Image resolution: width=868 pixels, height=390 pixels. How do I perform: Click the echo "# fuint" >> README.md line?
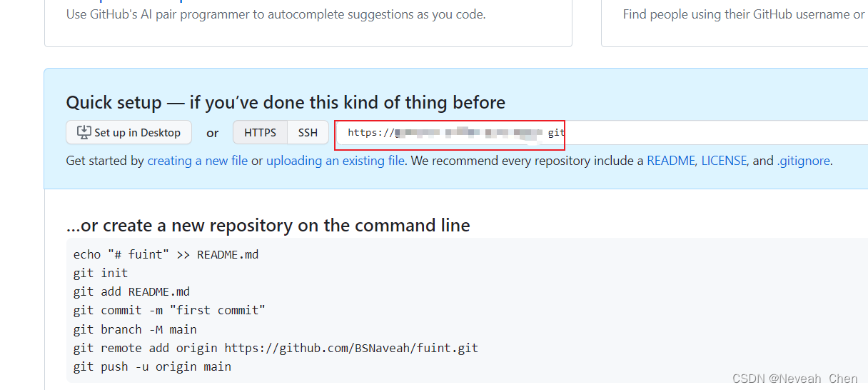coord(166,254)
